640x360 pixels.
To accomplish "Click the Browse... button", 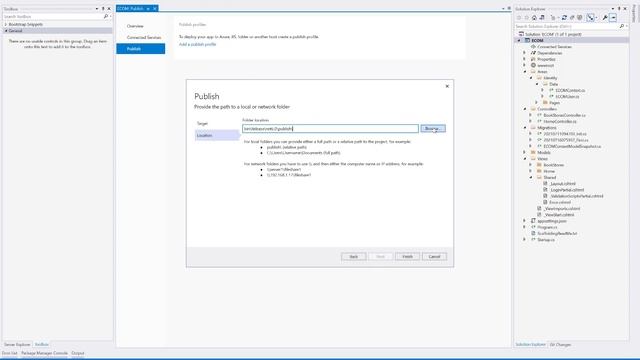I will click(x=433, y=129).
